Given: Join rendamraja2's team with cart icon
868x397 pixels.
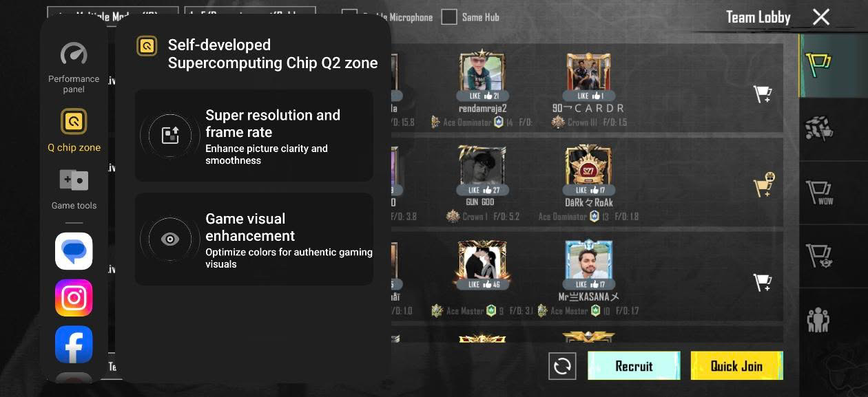Looking at the screenshot, I should 763,94.
